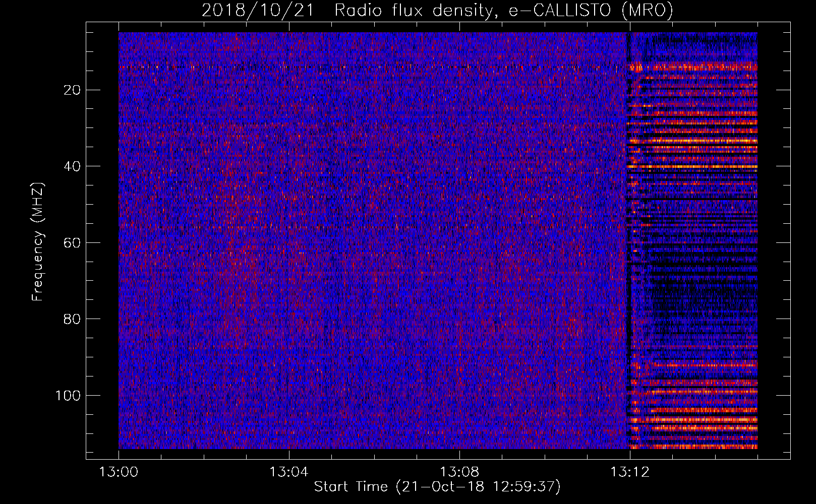
Task: Click the "100" frequency tick label
Action: point(68,396)
